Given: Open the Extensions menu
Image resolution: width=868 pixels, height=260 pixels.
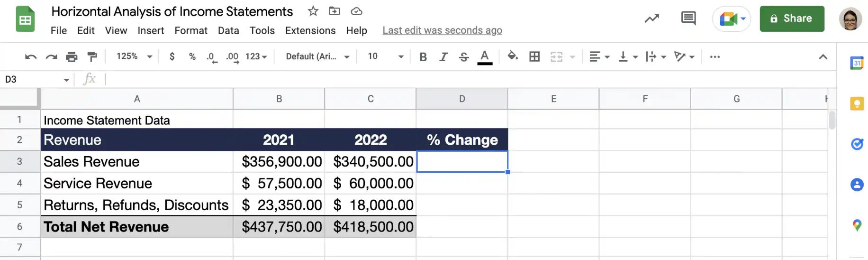Looking at the screenshot, I should pos(310,31).
